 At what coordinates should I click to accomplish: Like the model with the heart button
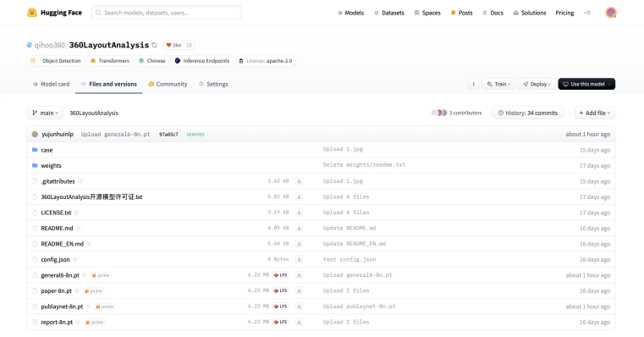pyautogui.click(x=173, y=45)
